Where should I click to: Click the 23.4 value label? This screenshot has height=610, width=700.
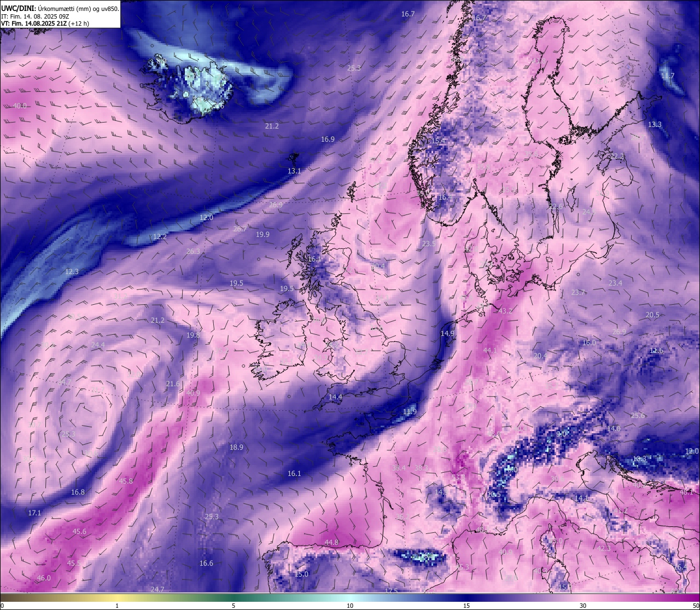point(615,283)
